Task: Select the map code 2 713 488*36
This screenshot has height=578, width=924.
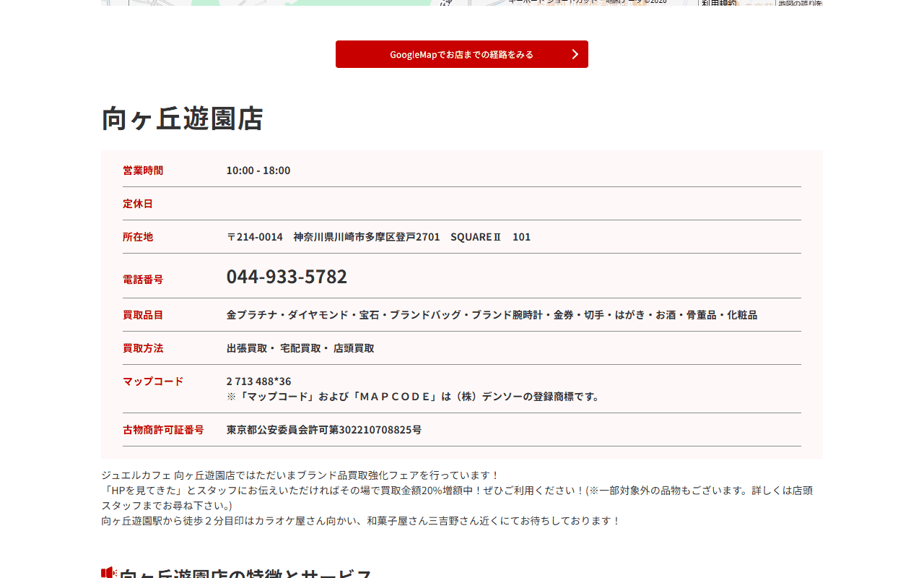Action: click(x=258, y=381)
